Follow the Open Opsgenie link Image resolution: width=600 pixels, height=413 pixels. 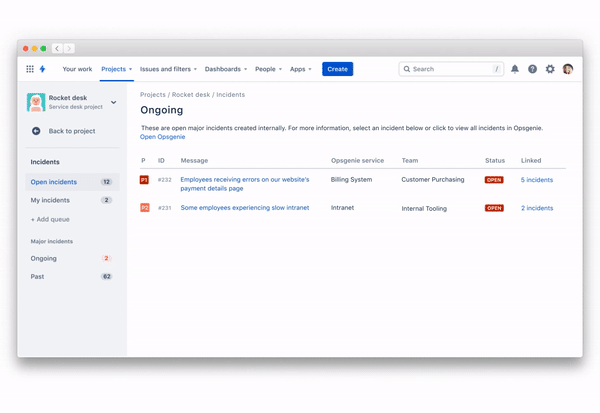click(x=161, y=137)
